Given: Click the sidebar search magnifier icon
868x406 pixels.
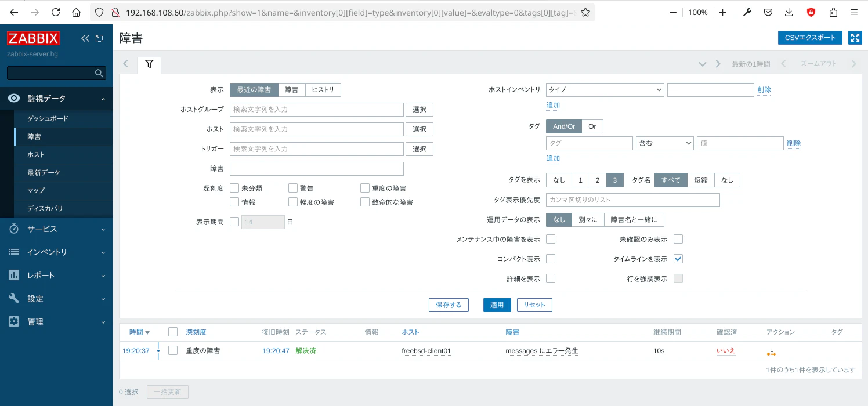Looking at the screenshot, I should (99, 73).
